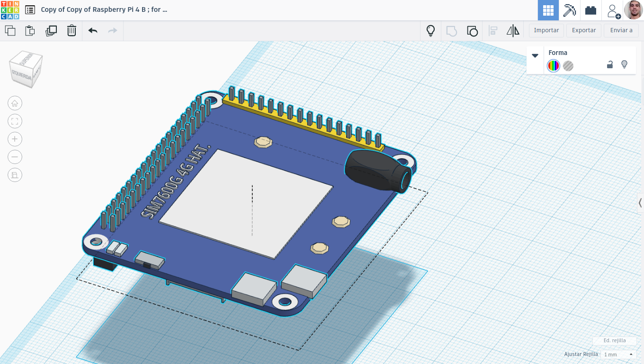Viewport: 644px width, 364px height.
Task: Open the Ajustar Rejilla 1 mm dropdown
Action: pyautogui.click(x=618, y=355)
